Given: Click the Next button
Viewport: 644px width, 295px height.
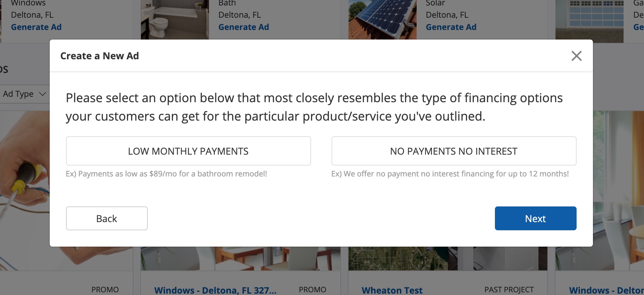Looking at the screenshot, I should pyautogui.click(x=535, y=218).
